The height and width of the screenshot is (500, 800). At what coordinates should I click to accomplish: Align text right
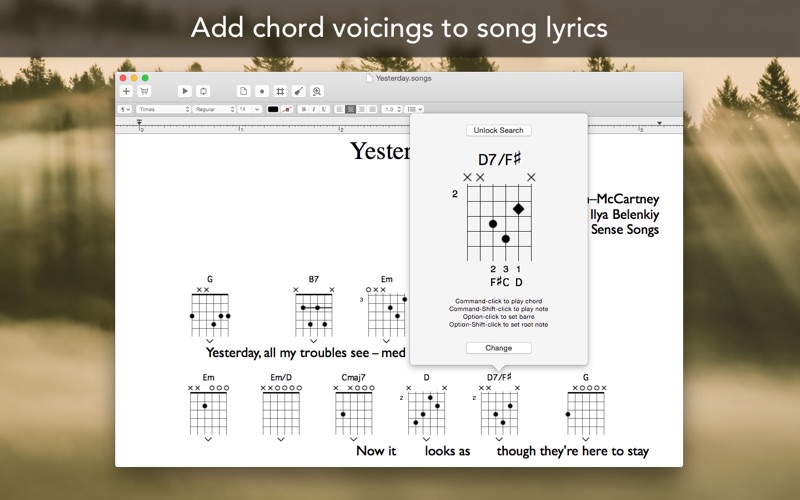point(361,109)
